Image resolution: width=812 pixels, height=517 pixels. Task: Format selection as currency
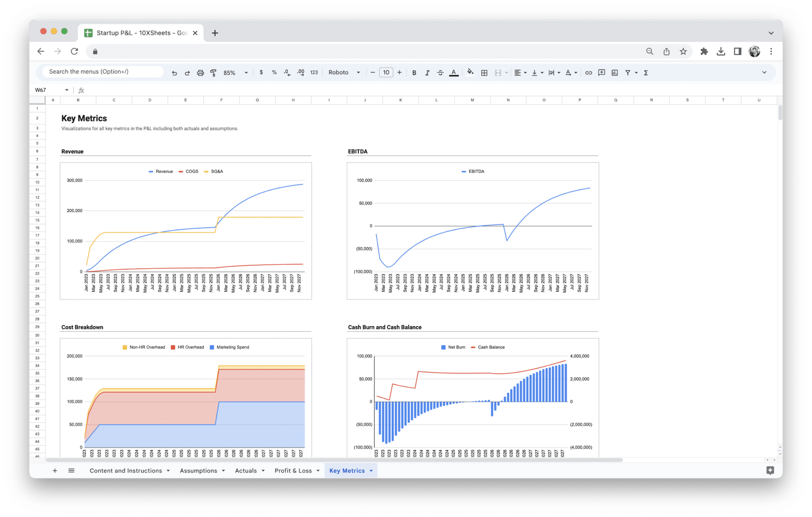pyautogui.click(x=261, y=73)
